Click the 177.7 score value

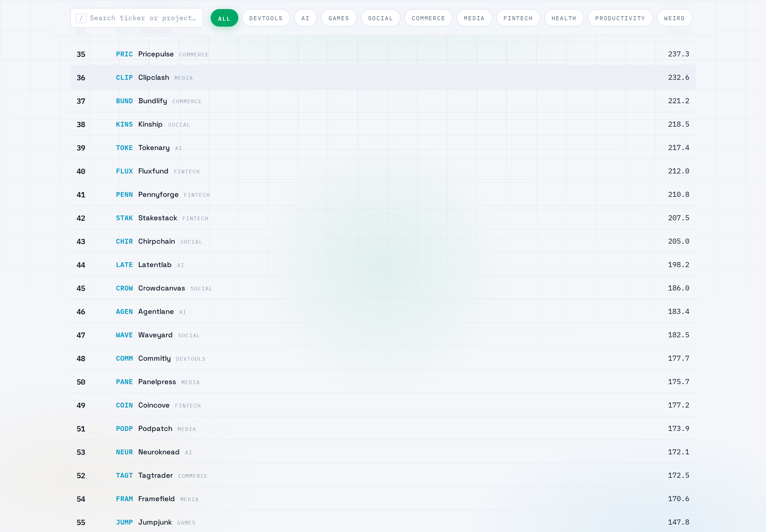tap(678, 358)
